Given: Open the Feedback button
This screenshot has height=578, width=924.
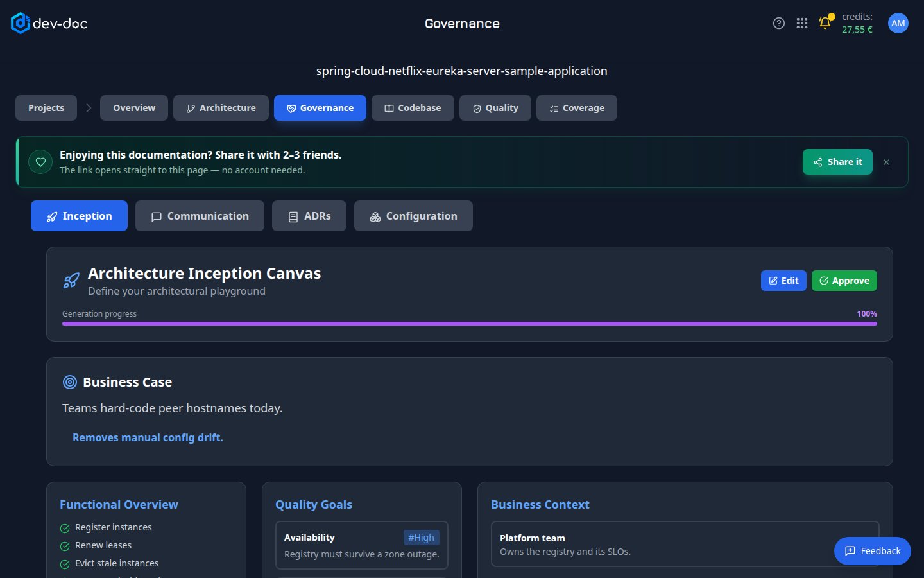Looking at the screenshot, I should pyautogui.click(x=873, y=551).
